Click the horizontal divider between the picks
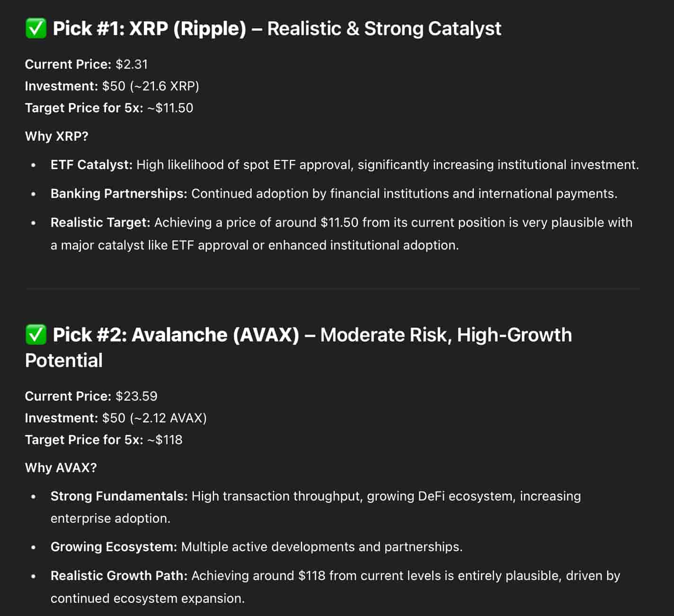 (333, 288)
